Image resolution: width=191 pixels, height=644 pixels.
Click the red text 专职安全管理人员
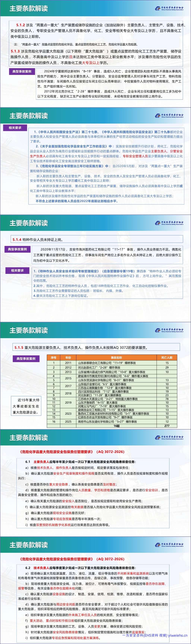click(135, 156)
